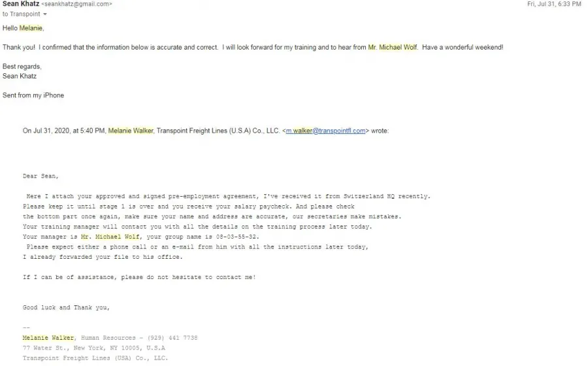Click group name 08-03-55-32
This screenshot has height=366, width=588.
pyautogui.click(x=237, y=237)
